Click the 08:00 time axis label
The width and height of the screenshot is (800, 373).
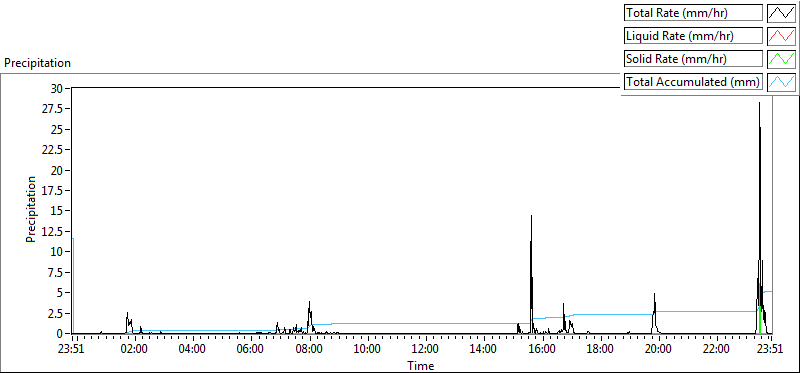[x=310, y=350]
